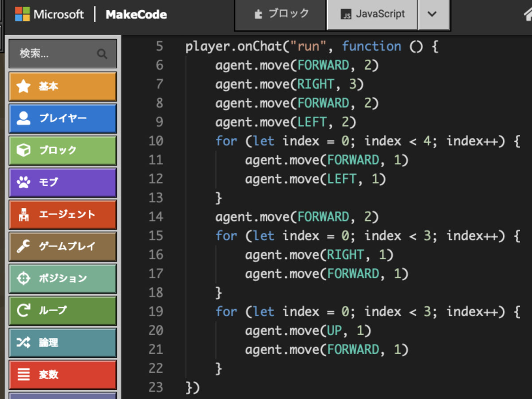The image size is (532, 399).
Task: Click the loop arrow icon for ループ
Action: click(x=23, y=310)
